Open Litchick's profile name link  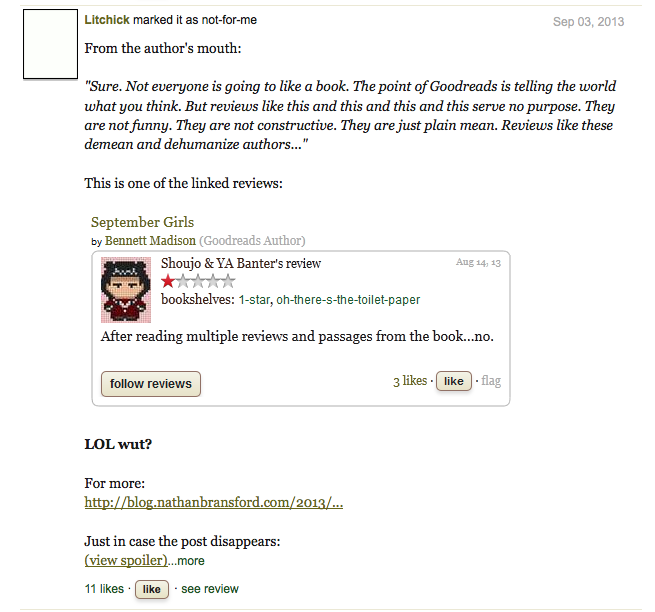107,20
